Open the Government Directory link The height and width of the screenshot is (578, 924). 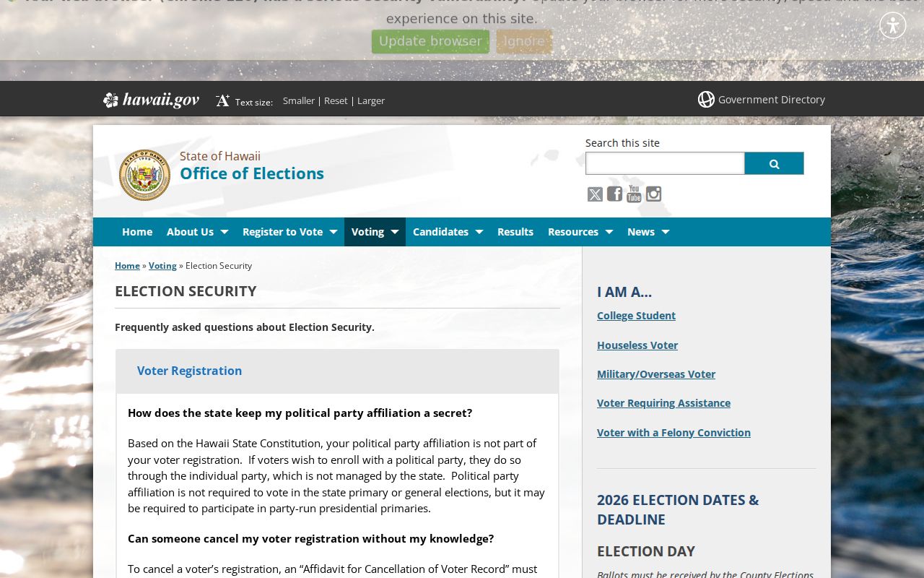(x=772, y=100)
